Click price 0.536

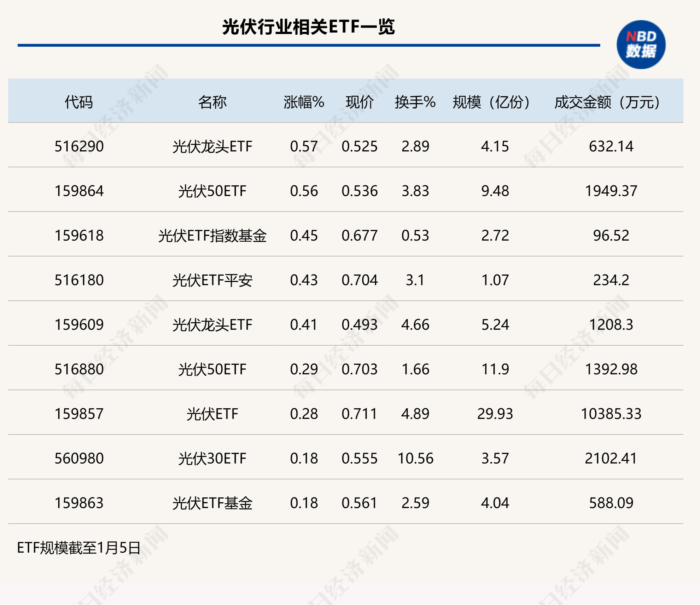[x=360, y=191]
